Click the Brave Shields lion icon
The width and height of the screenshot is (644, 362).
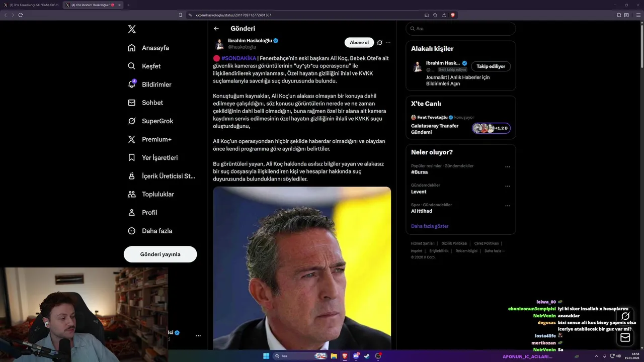pyautogui.click(x=453, y=15)
